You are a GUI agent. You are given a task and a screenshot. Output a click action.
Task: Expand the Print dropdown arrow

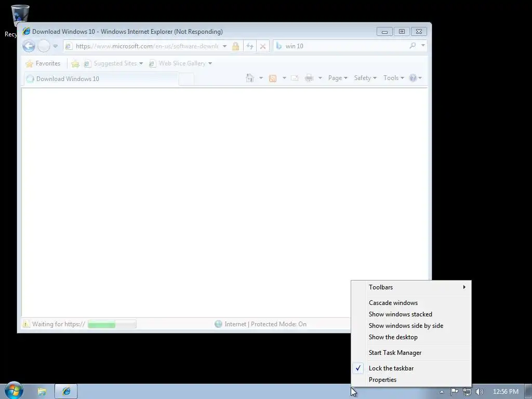click(x=320, y=78)
